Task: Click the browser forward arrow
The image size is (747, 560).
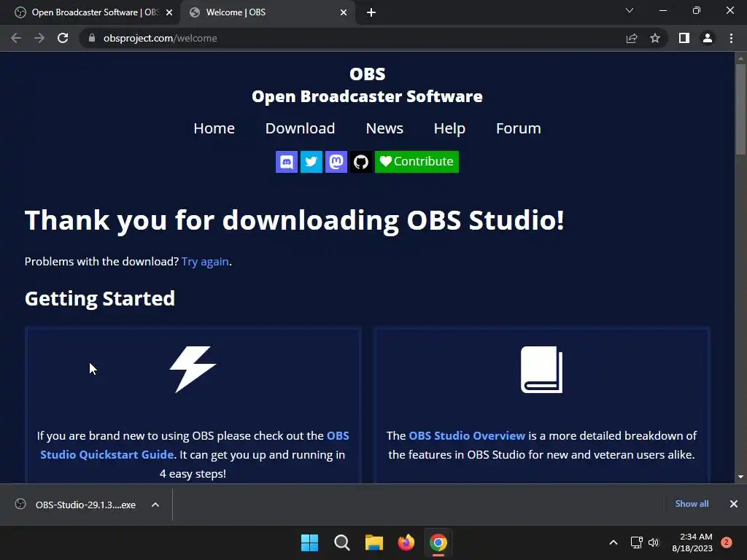Action: [x=39, y=38]
